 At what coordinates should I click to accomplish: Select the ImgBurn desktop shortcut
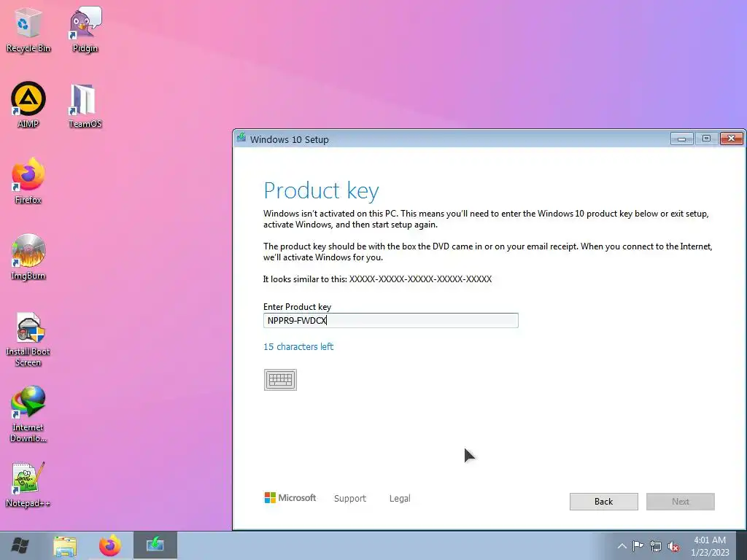(28, 257)
